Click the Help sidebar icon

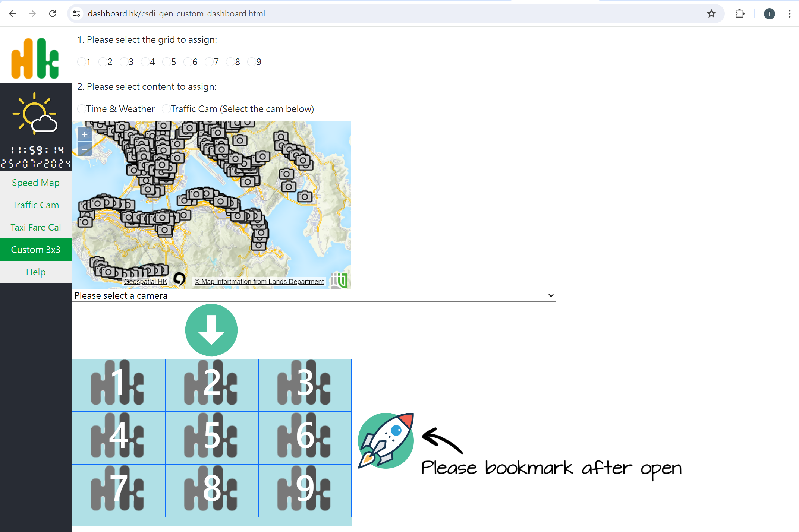35,272
